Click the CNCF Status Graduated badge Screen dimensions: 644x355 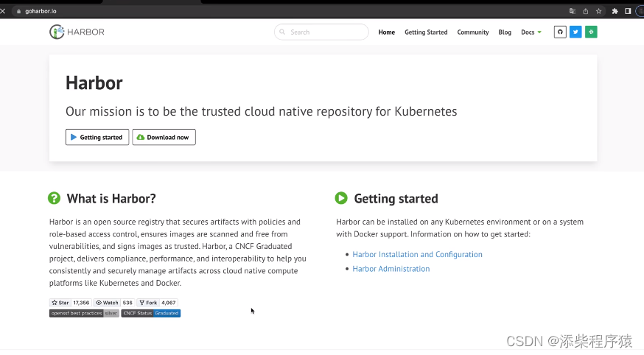pyautogui.click(x=151, y=313)
